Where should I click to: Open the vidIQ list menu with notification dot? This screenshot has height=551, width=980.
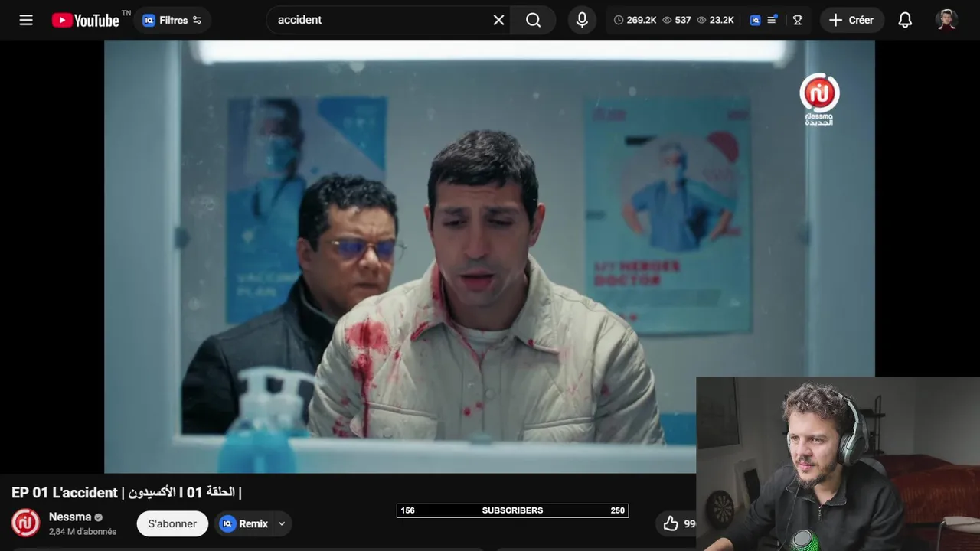point(772,20)
